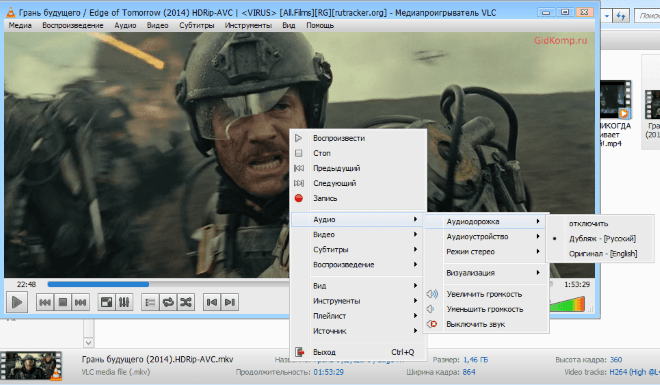Select Дубляж - [Русский] audio track
This screenshot has width=660, height=385.
pos(600,239)
